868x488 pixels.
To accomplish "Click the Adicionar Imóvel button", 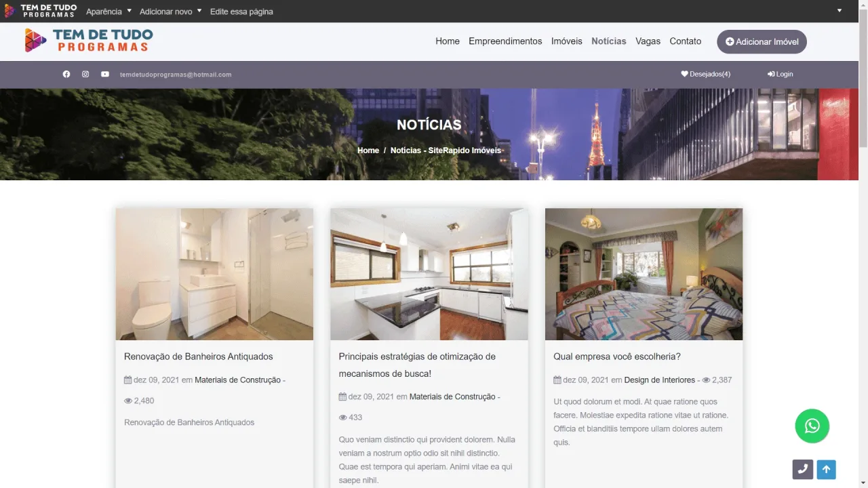I will click(x=762, y=41).
